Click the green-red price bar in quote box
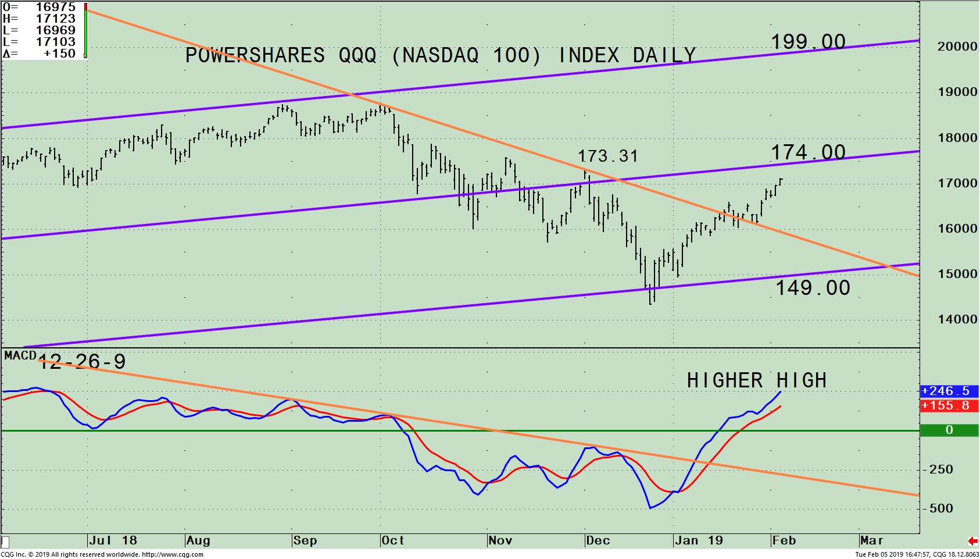 (x=85, y=30)
